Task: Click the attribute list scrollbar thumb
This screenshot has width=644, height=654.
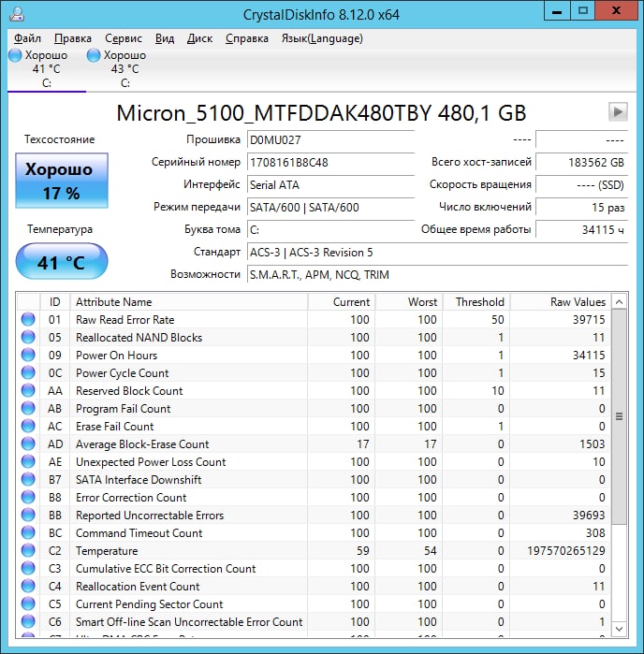Action: [x=620, y=416]
